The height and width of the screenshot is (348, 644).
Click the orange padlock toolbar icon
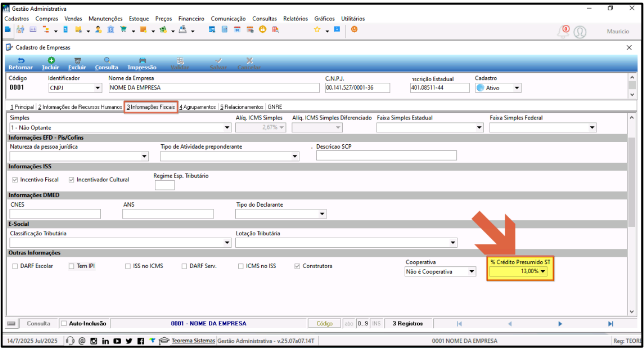[x=262, y=30]
